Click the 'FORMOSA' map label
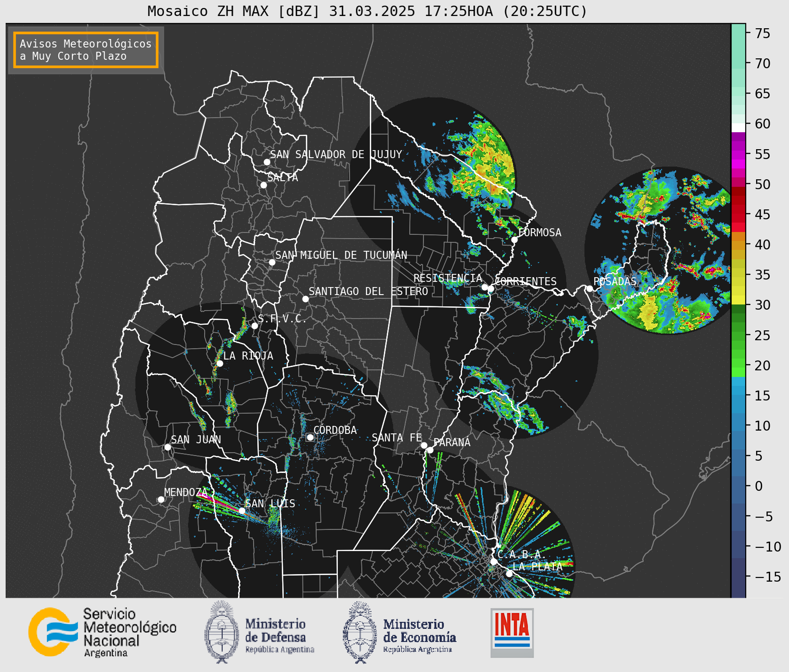The height and width of the screenshot is (672, 789). 540,232
